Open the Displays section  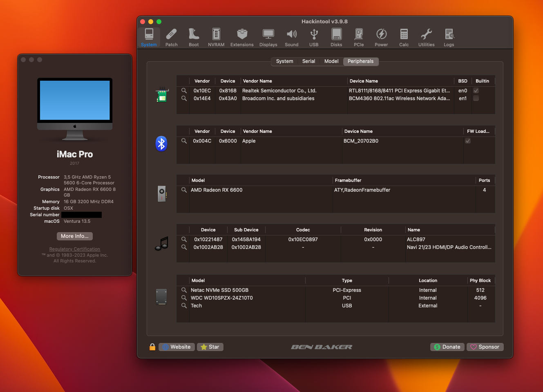[x=268, y=38]
